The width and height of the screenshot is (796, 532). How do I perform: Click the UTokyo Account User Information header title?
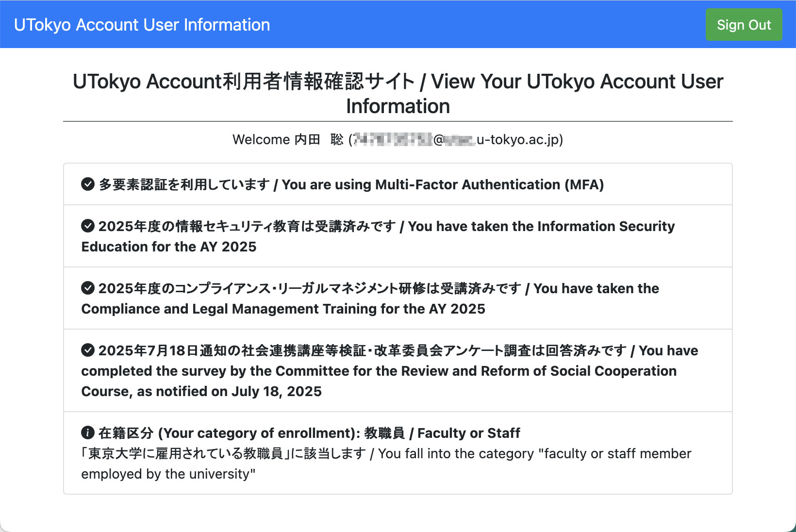pos(142,25)
